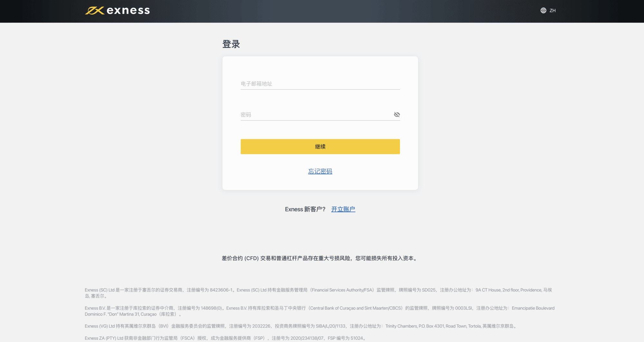Follow the 开立账户 open account link
This screenshot has width=644, height=342.
(343, 209)
